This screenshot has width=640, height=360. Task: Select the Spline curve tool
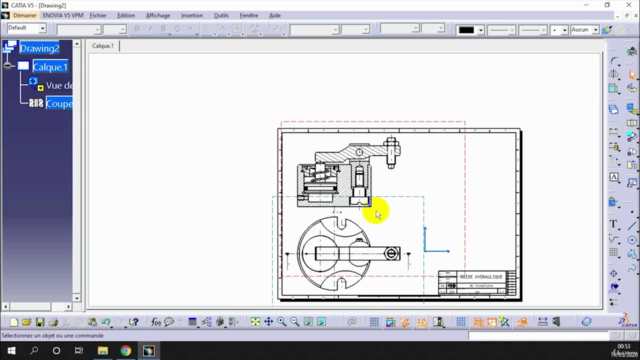click(x=632, y=269)
